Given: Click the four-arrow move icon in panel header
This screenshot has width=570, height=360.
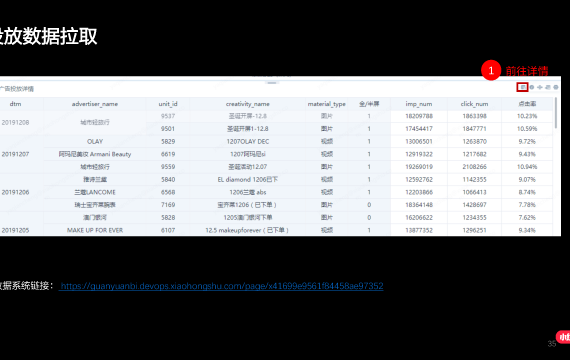Looking at the screenshot, I should coord(540,87).
